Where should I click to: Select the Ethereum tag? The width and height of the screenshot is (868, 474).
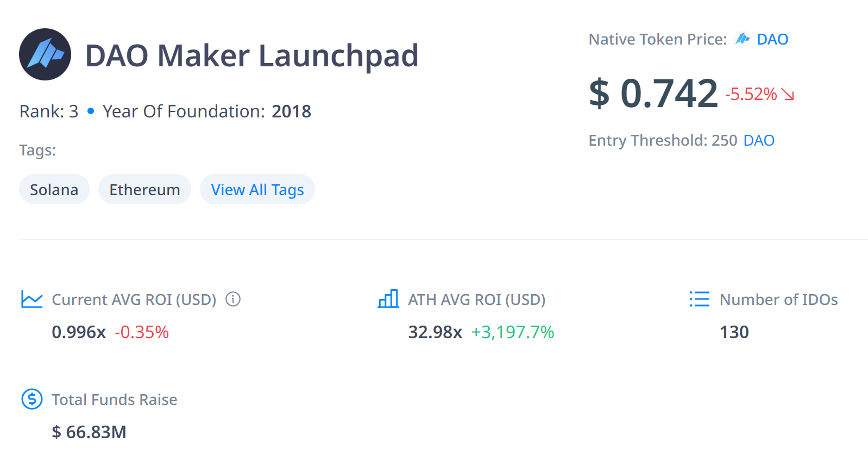[x=144, y=189]
